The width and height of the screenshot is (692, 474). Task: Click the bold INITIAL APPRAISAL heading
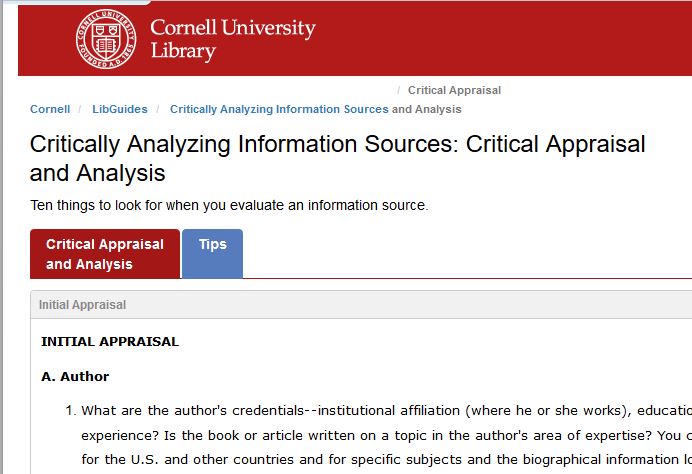pos(110,342)
